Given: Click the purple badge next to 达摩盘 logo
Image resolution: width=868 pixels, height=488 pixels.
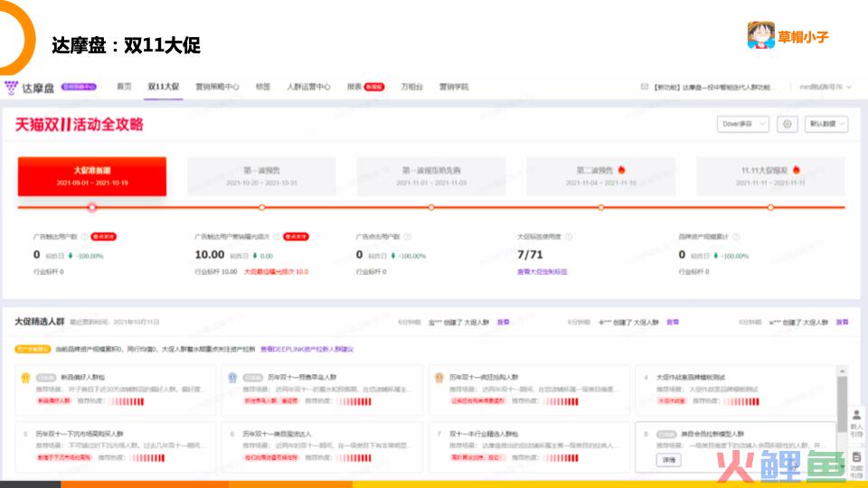Looking at the screenshot, I should (x=79, y=87).
